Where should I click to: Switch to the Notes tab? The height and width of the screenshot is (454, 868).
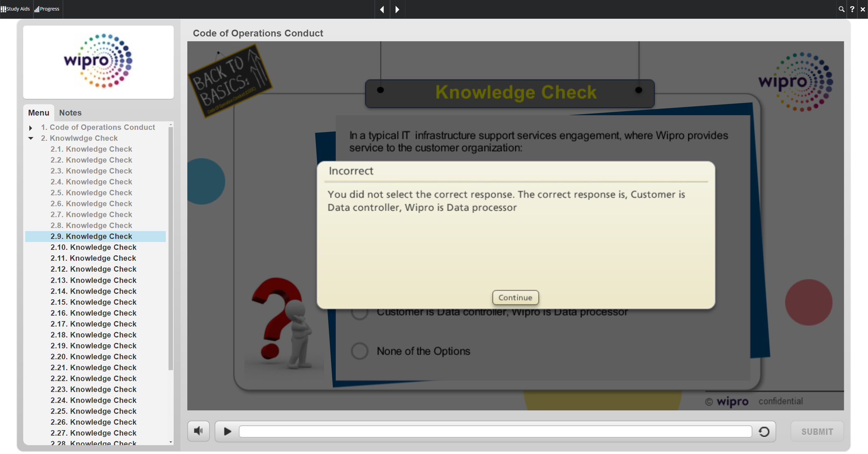pos(70,113)
